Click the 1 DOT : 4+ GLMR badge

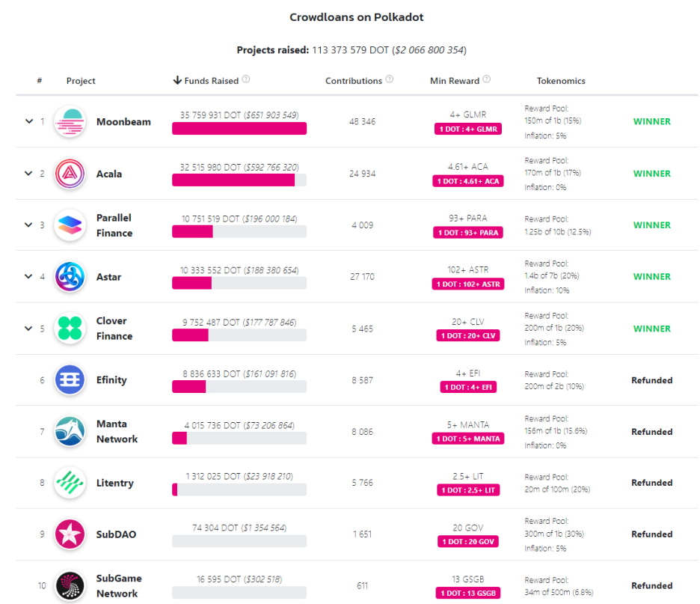coord(468,129)
